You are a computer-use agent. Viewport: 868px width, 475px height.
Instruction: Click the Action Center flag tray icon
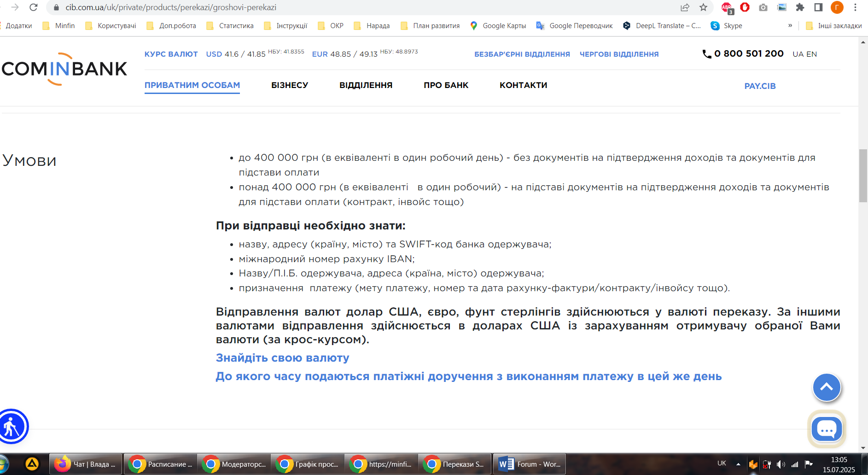click(809, 464)
